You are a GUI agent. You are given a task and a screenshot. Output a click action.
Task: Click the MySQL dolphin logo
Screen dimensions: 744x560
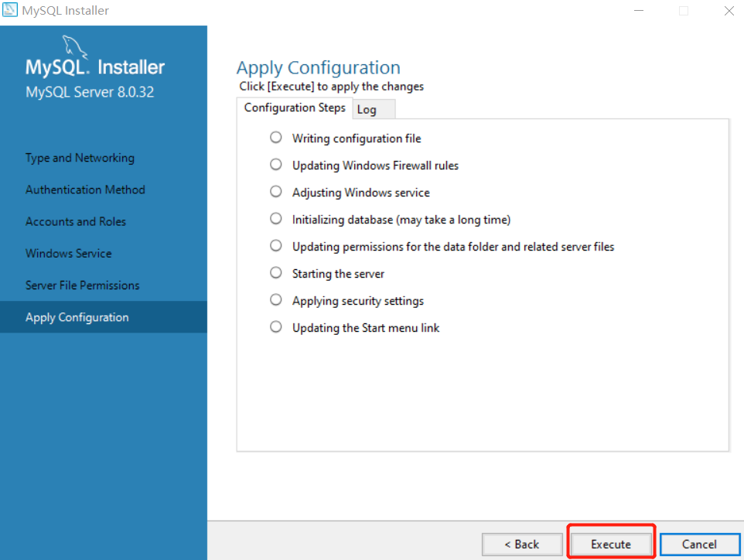point(74,47)
